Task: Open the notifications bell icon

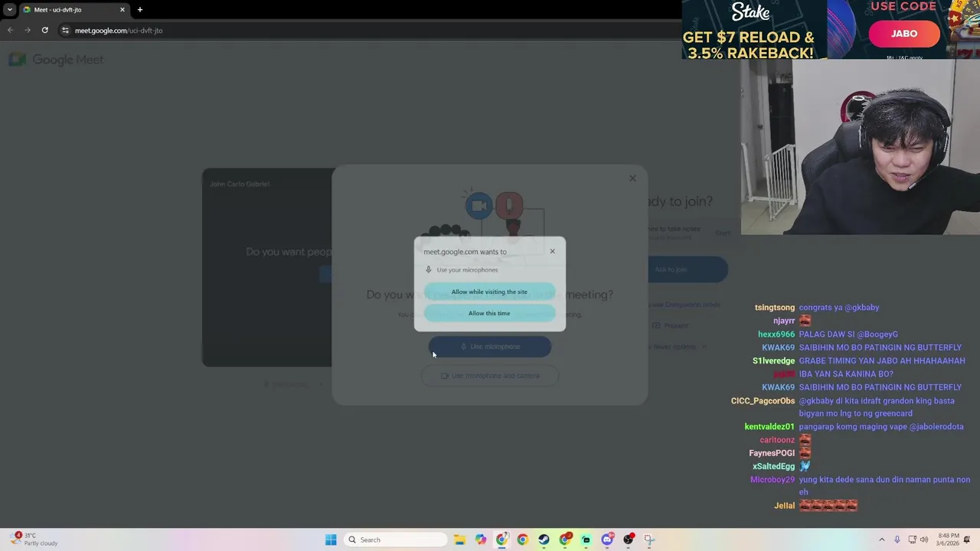Action: point(967,540)
